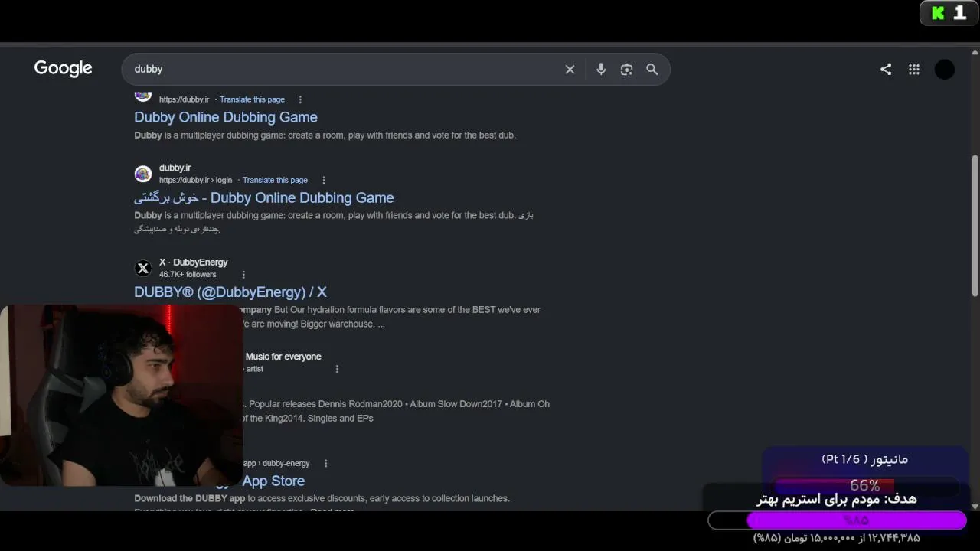This screenshot has width=980, height=551.
Task: Click the "X · DubbyEnergy" source name
Action: point(193,262)
